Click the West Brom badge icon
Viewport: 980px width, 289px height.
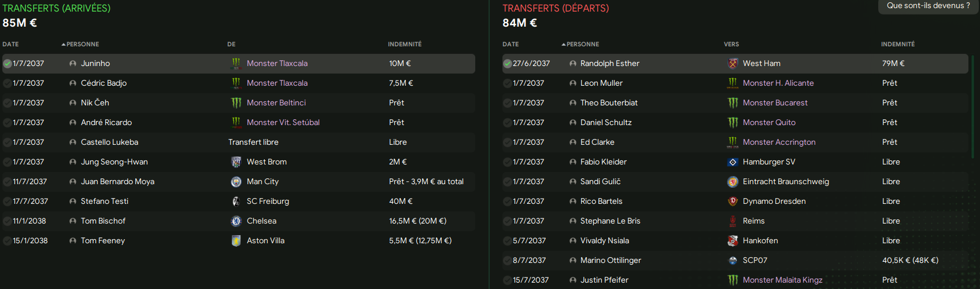coord(236,162)
